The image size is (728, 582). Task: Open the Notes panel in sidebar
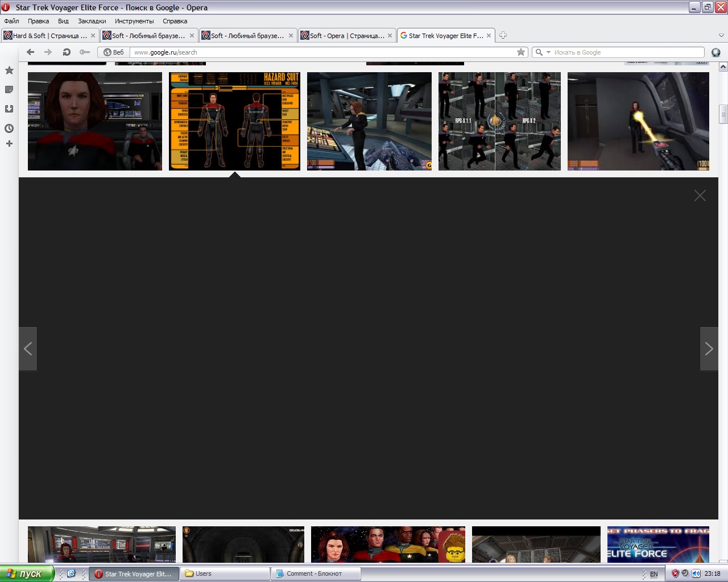tap(9, 90)
